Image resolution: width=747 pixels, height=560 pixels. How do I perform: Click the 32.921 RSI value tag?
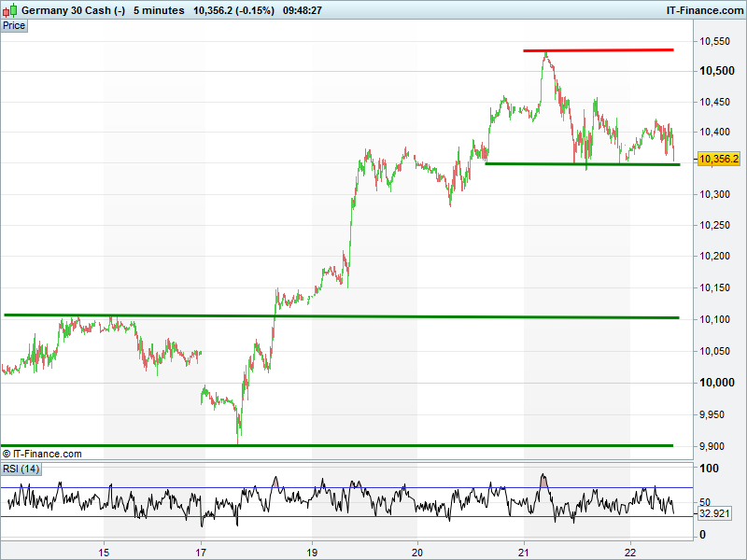pyautogui.click(x=714, y=513)
